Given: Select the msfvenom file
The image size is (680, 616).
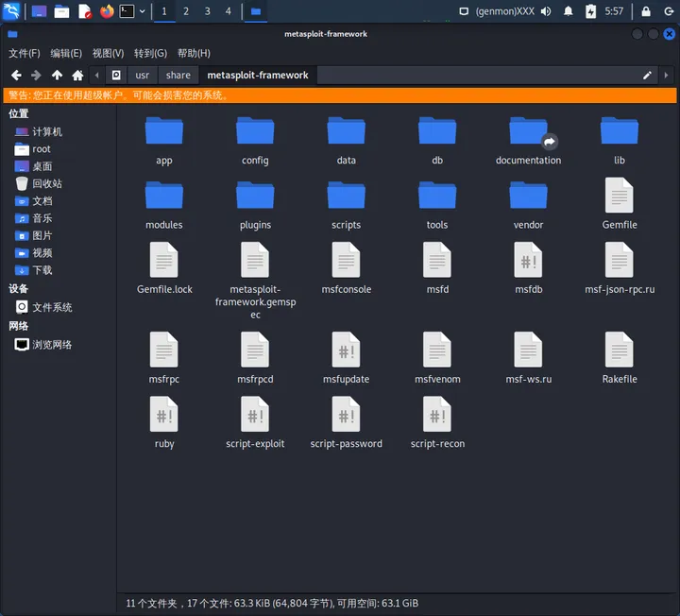Looking at the screenshot, I should coord(437,358).
